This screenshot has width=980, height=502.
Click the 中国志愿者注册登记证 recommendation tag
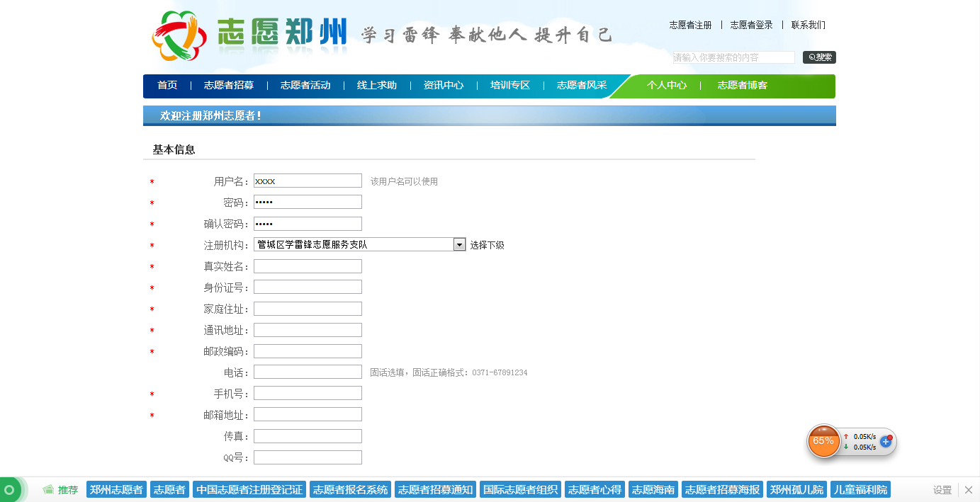point(249,490)
